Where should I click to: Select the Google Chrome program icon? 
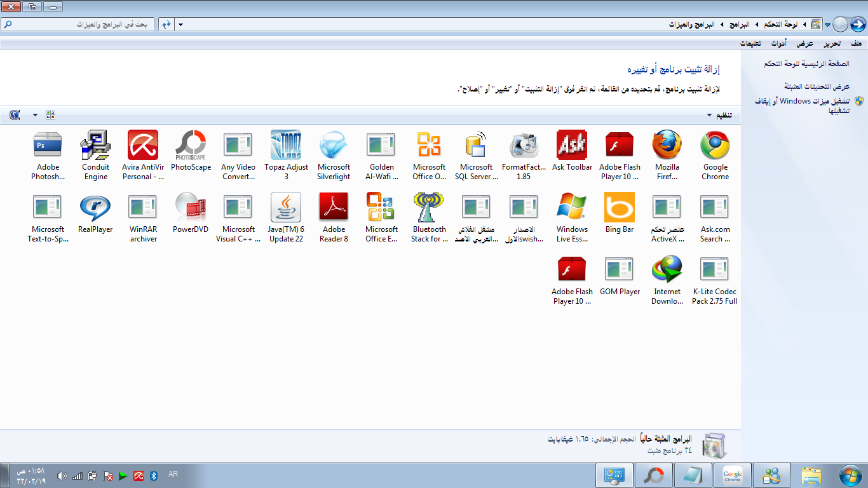point(715,146)
